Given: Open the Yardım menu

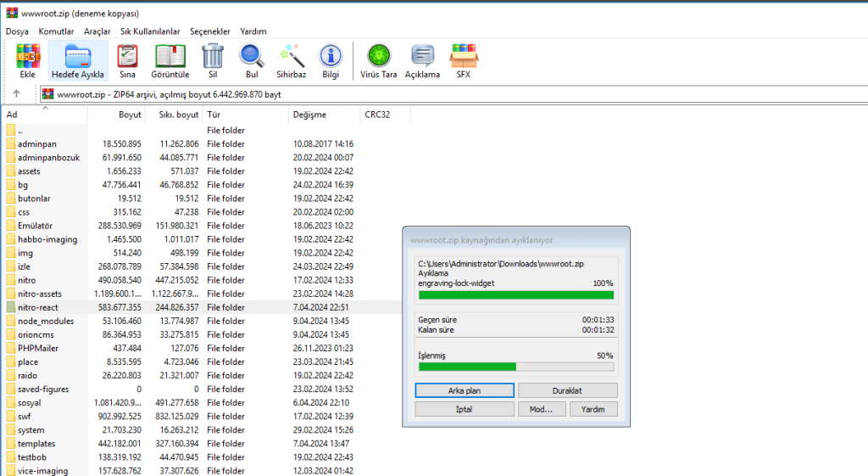Looking at the screenshot, I should (253, 31).
